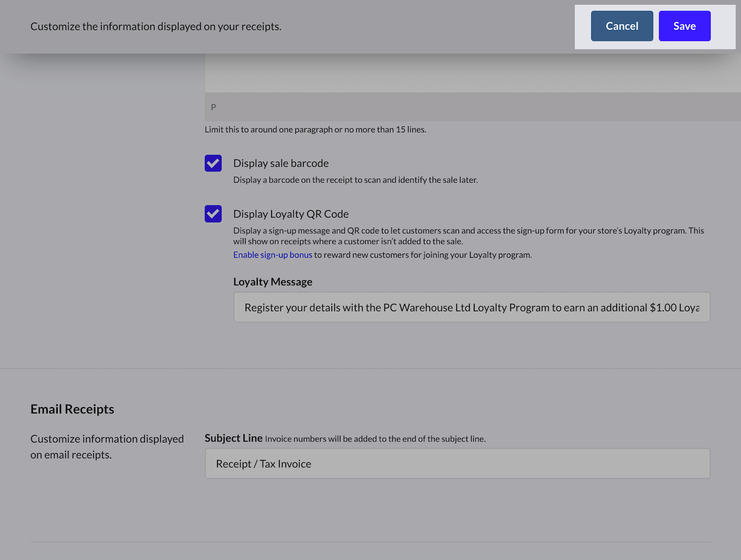Viewport: 741px width, 560px height.
Task: Click the Save button
Action: 684,26
